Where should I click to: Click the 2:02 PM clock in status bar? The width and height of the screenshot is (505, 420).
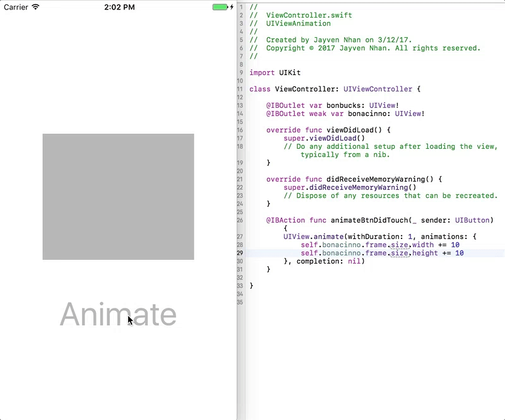119,7
